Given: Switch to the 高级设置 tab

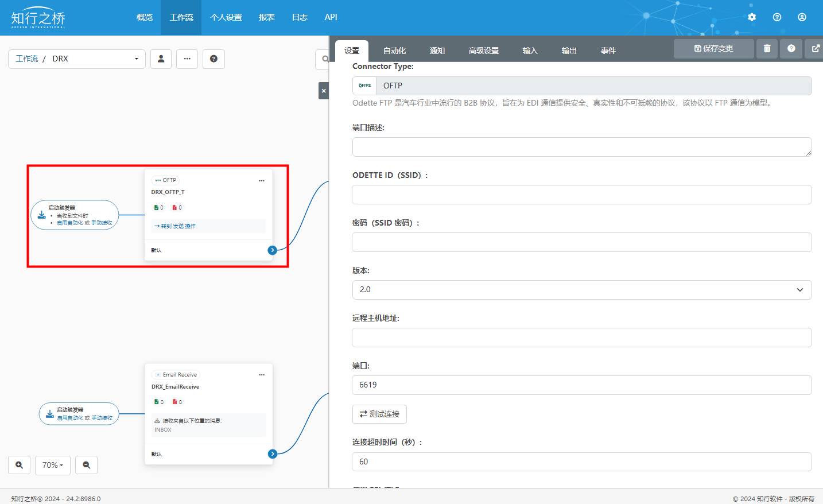Looking at the screenshot, I should pyautogui.click(x=483, y=51).
